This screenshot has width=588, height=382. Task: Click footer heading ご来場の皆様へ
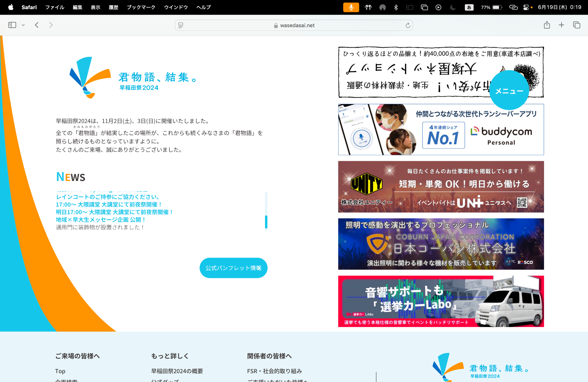78,356
